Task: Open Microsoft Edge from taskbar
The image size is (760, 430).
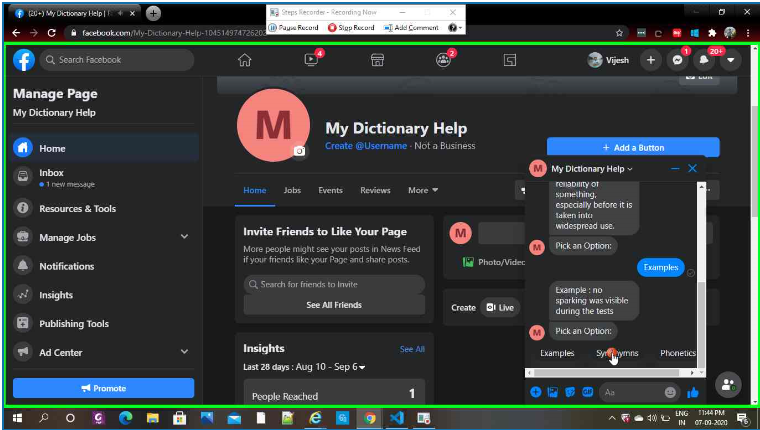Action: coord(126,418)
